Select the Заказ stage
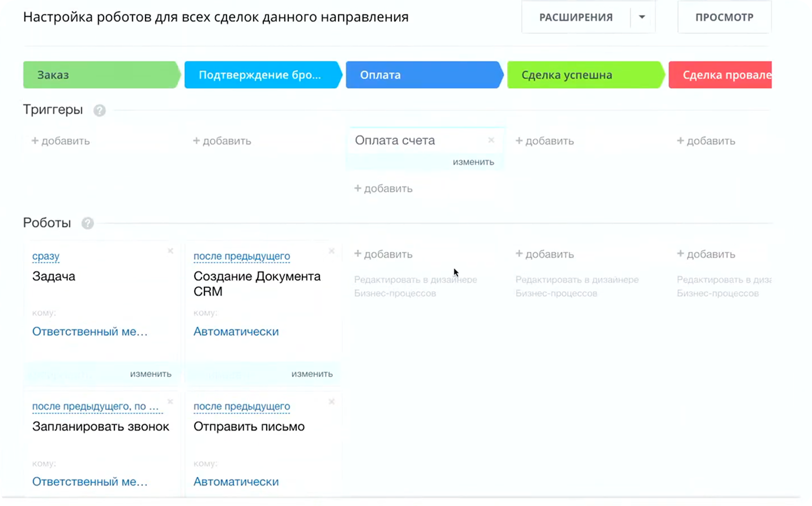Screen dimensions: 812x506 (101, 74)
